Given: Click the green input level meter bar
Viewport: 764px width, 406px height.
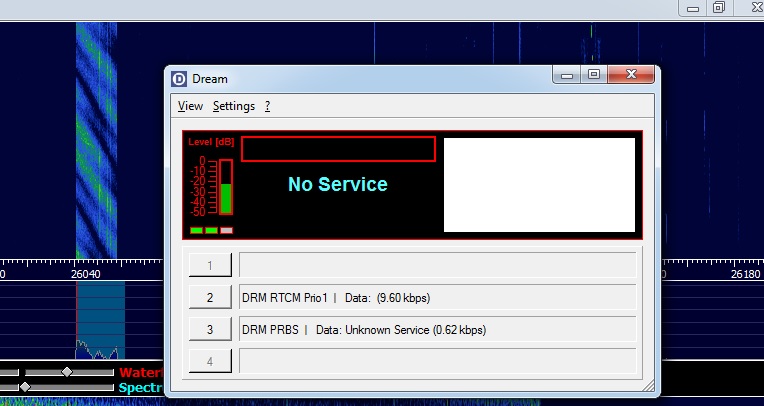Looking at the screenshot, I should tap(226, 198).
